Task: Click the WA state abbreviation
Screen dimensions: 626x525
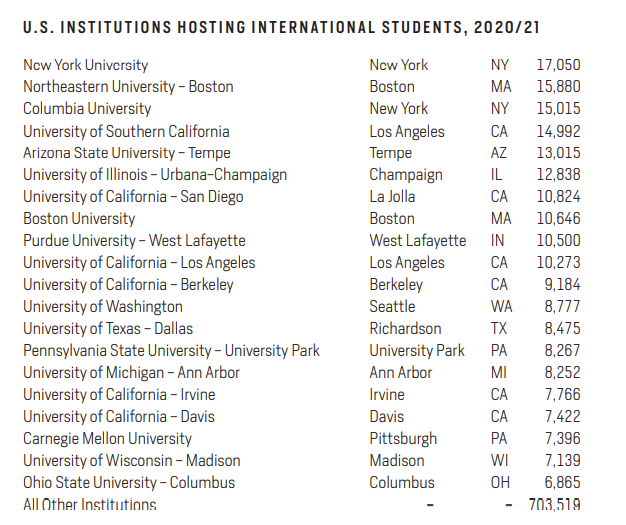Action: point(499,307)
